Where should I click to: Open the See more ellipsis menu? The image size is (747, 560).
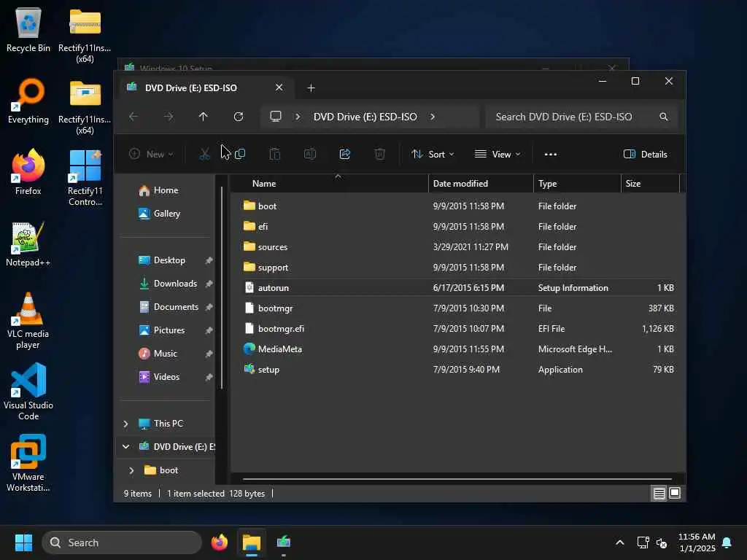tap(550, 155)
